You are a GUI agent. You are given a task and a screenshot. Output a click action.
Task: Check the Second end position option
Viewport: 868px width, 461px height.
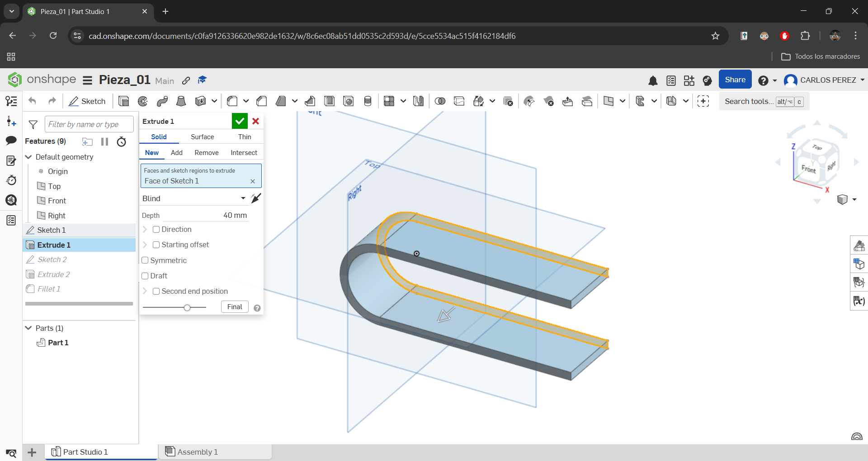pos(156,291)
